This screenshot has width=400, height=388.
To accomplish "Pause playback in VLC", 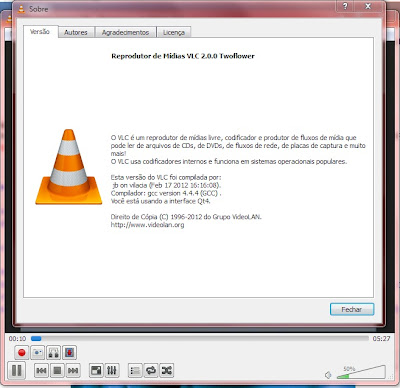I will point(16,370).
